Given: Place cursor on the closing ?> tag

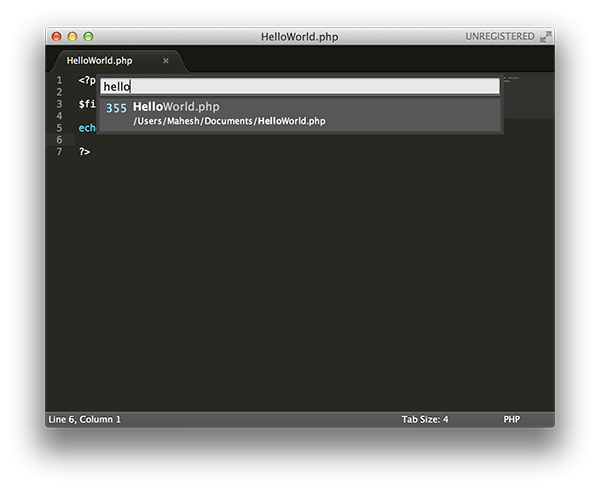Looking at the screenshot, I should click(x=85, y=152).
